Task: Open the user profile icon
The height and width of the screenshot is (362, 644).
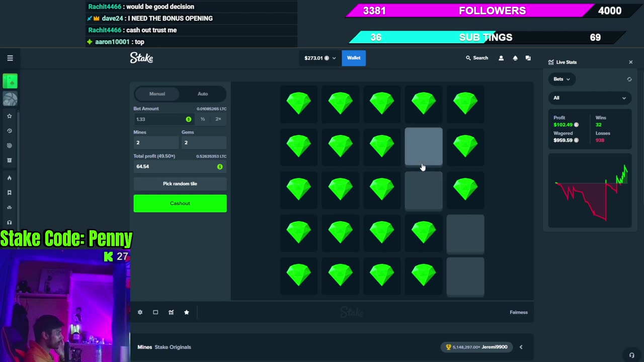Action: (x=501, y=58)
